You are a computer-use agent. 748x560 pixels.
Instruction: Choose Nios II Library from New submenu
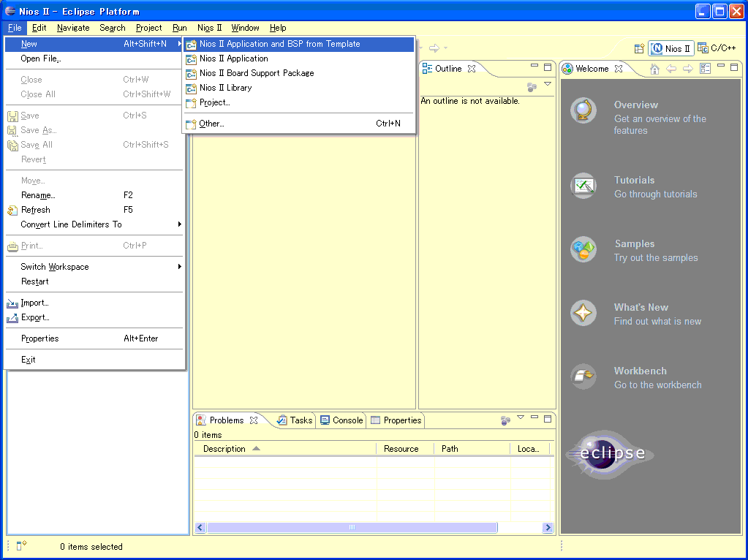[x=299, y=88]
